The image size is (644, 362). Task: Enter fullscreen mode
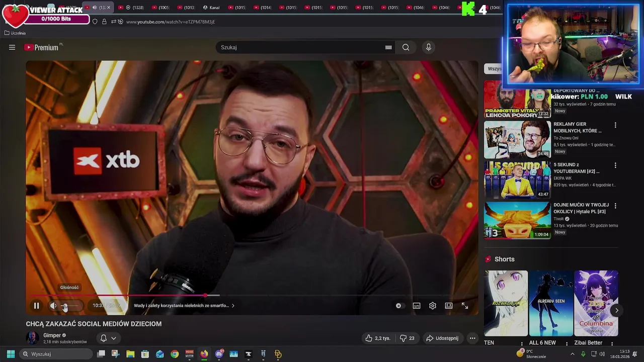point(465,306)
